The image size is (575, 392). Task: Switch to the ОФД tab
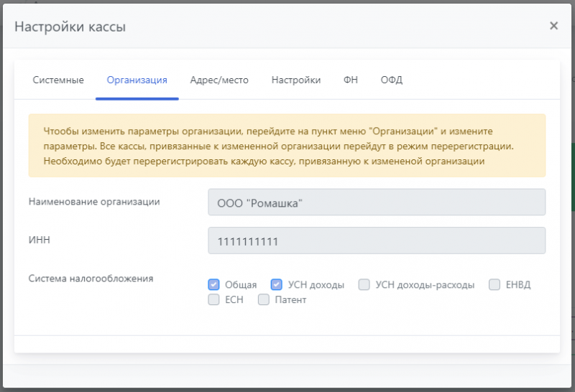392,80
